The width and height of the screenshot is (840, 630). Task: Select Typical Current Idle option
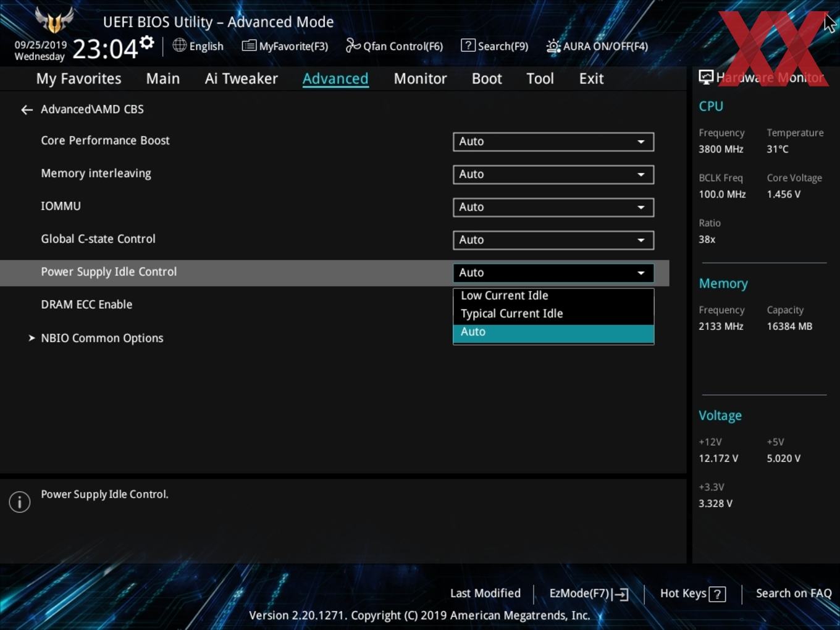coord(553,314)
